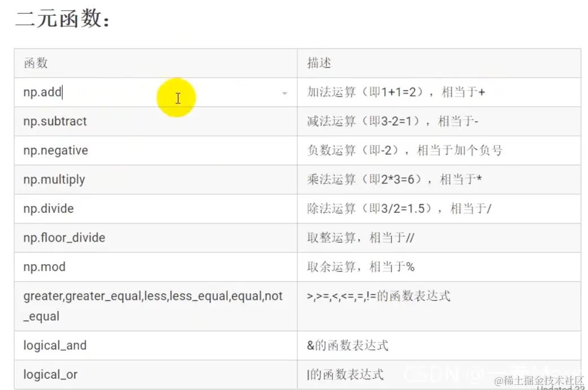
Task: Click the 二元函数 heading
Action: pos(63,19)
